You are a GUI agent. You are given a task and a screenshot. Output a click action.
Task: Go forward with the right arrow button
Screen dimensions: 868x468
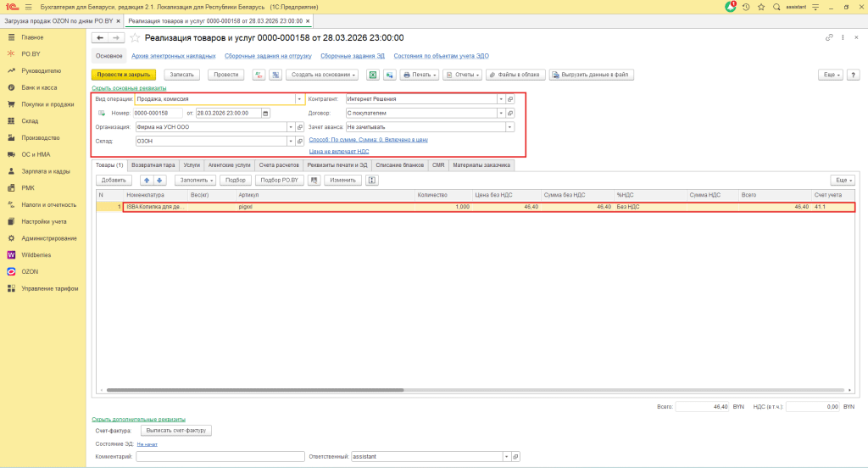tap(115, 37)
